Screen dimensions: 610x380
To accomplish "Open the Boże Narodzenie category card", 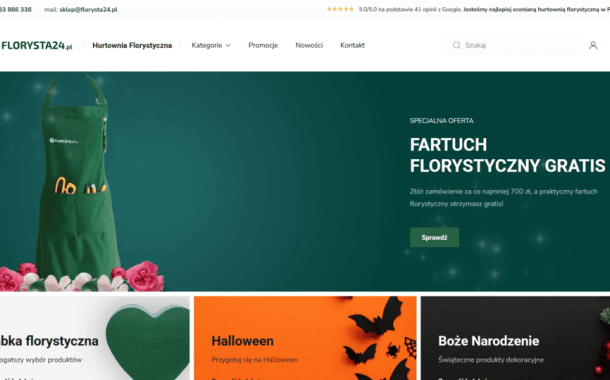I will click(x=515, y=338).
